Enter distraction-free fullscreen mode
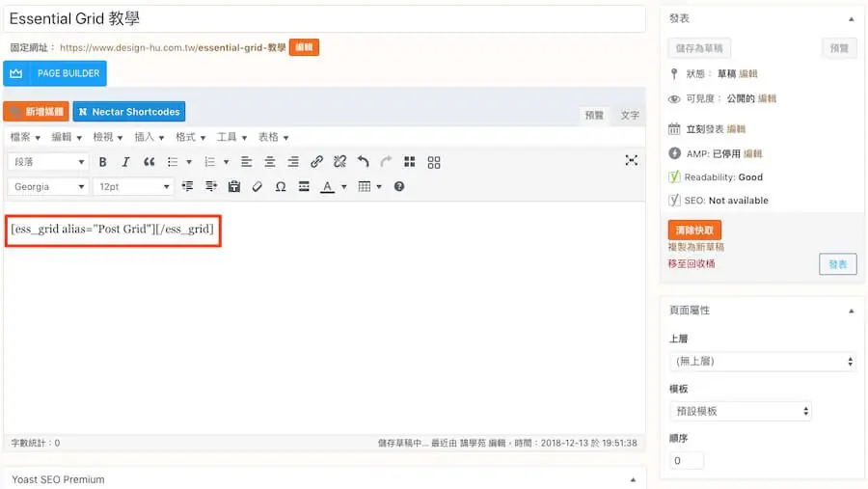This screenshot has width=868, height=489. (x=631, y=161)
